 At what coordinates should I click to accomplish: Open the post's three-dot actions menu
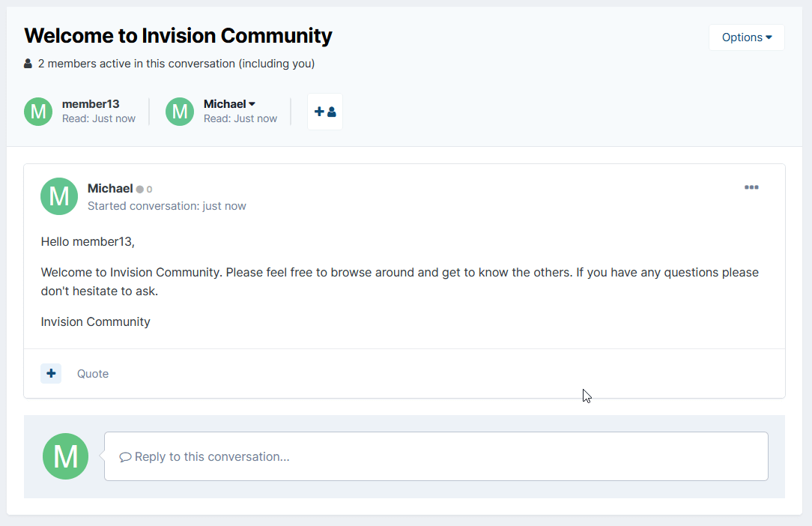[x=751, y=187]
